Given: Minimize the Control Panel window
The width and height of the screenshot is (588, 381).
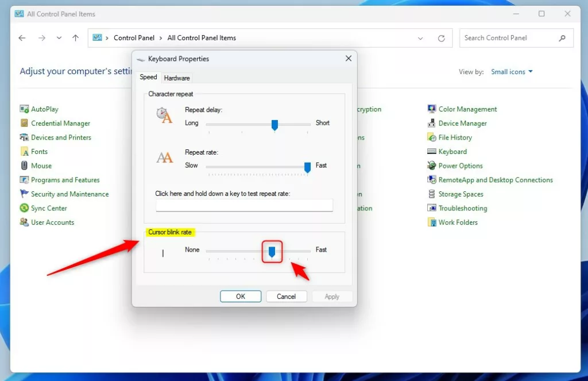Looking at the screenshot, I should point(516,14).
